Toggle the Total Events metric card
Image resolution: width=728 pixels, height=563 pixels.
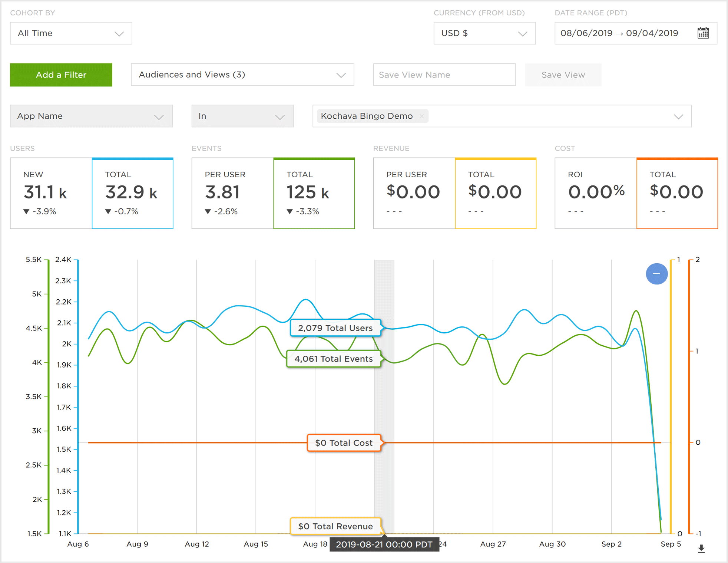pos(314,193)
